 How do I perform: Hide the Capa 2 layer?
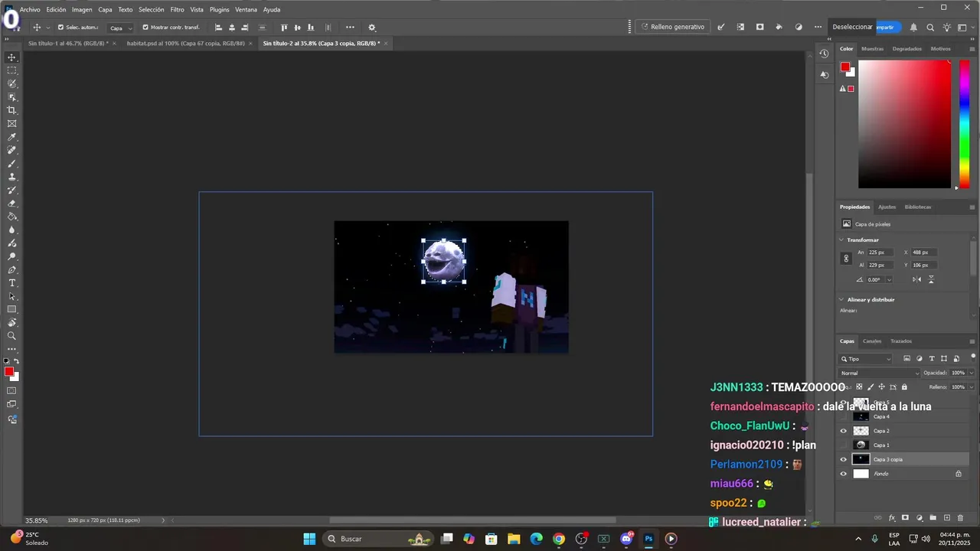point(844,431)
